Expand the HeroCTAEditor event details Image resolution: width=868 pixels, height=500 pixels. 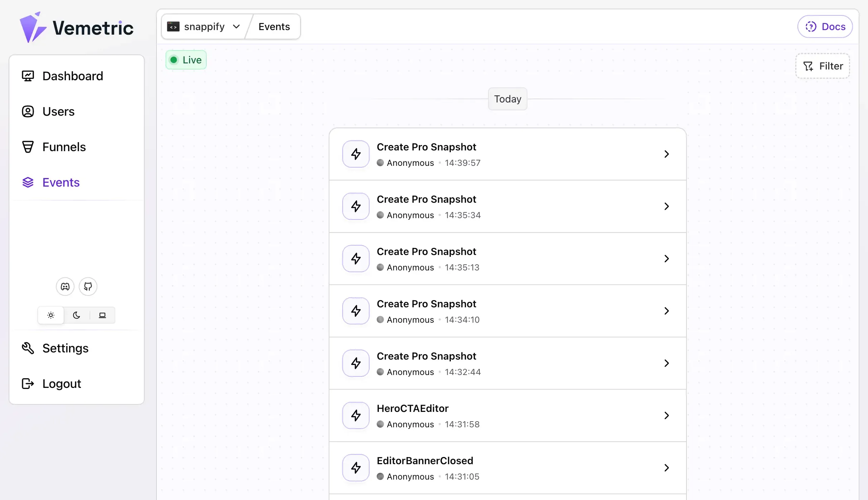point(666,415)
